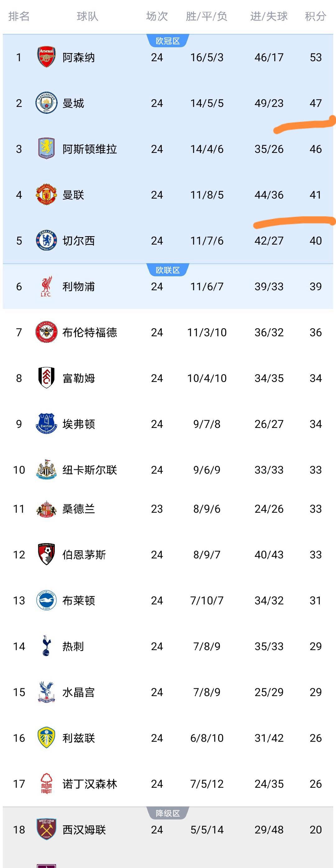Click the Arsenal club crest
336x868 pixels.
click(46, 57)
